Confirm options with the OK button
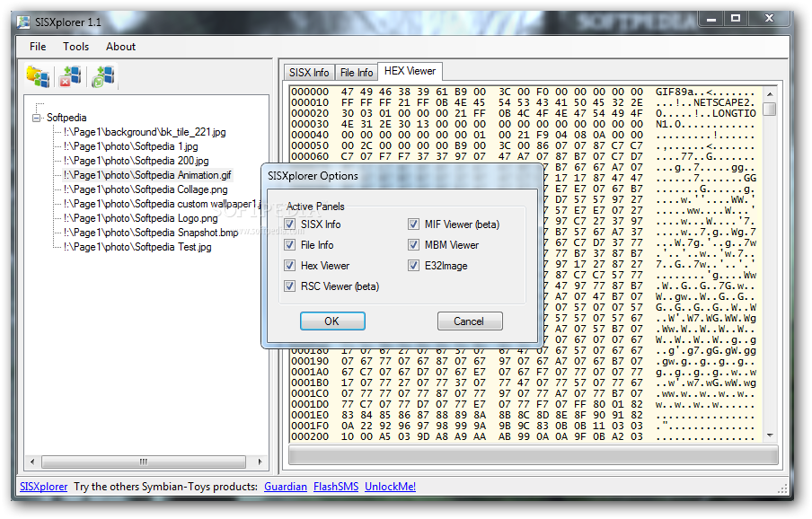The height and width of the screenshot is (519, 812). tap(332, 321)
